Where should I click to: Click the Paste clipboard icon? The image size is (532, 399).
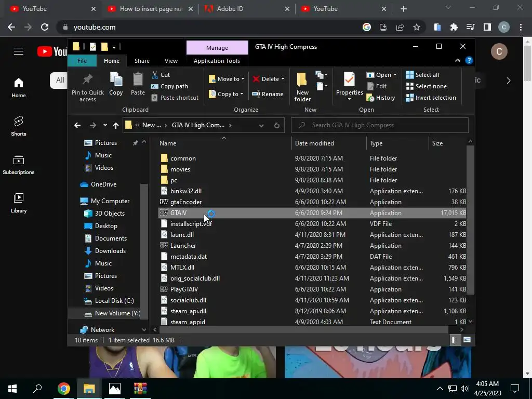(138, 79)
